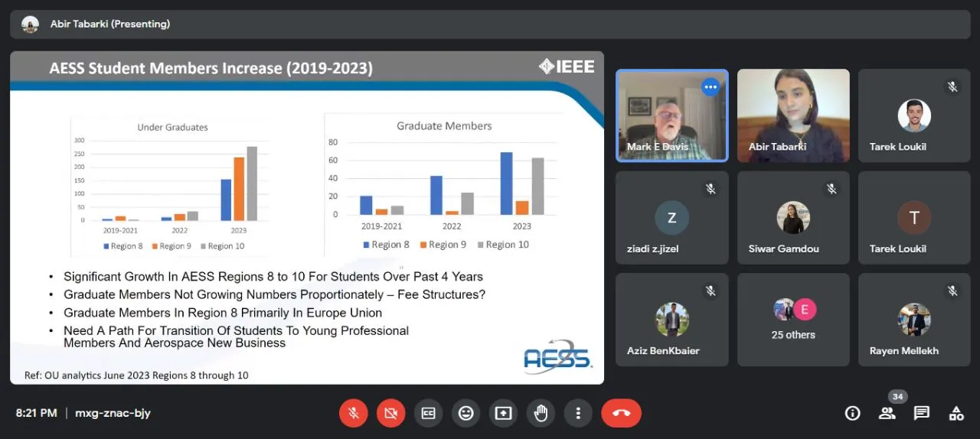Click the 8:21 PM time display
This screenshot has width=980, height=439.
point(36,413)
